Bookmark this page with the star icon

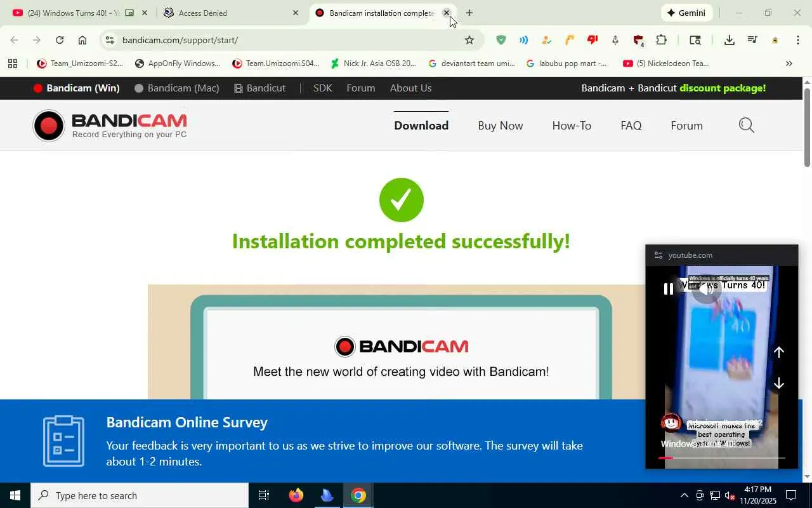[x=469, y=40]
